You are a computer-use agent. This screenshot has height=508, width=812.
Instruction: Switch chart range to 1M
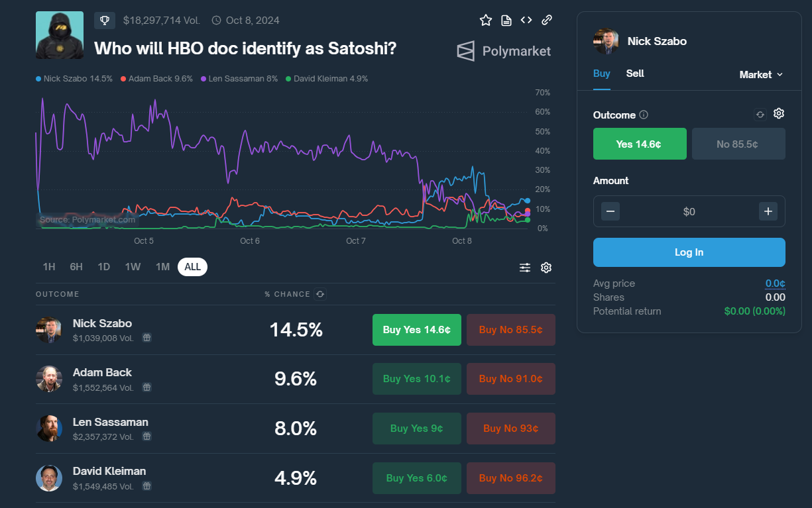pos(162,267)
